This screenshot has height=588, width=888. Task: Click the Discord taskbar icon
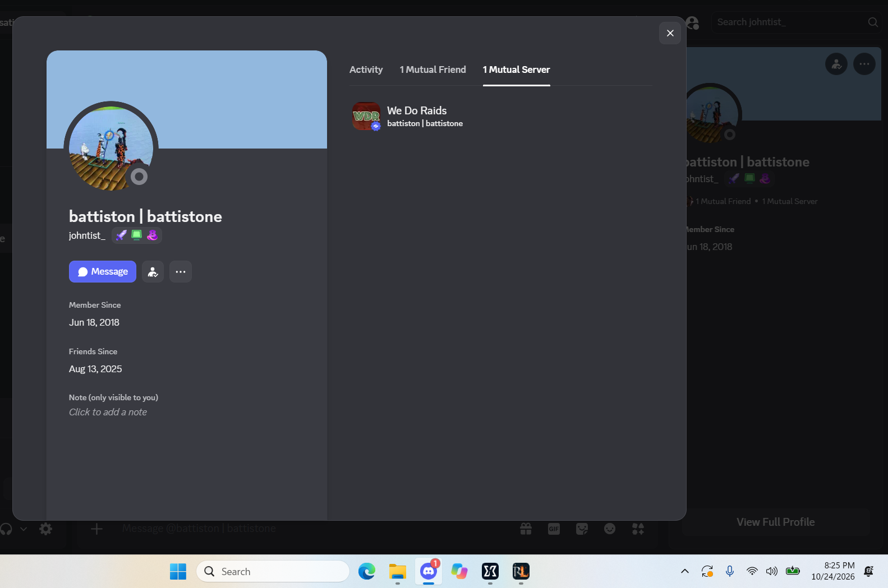point(429,571)
